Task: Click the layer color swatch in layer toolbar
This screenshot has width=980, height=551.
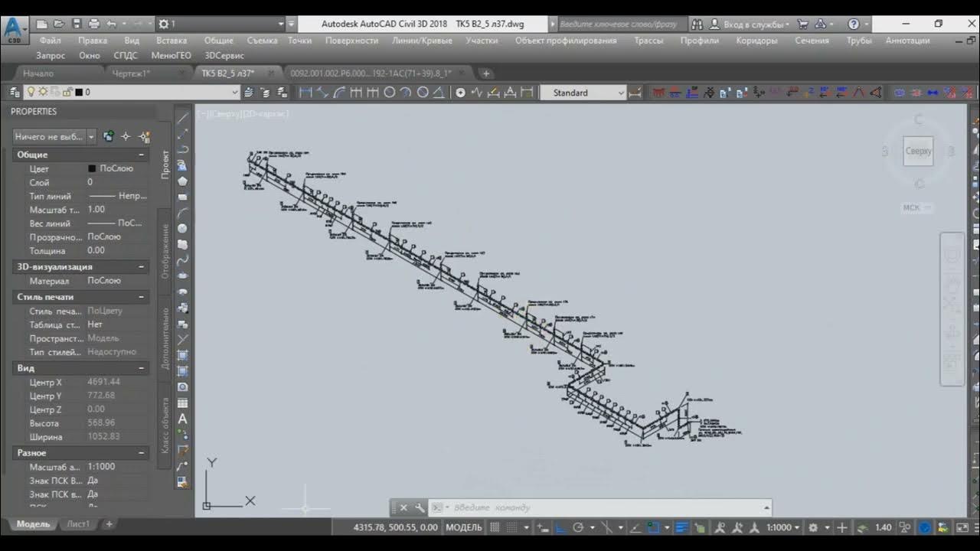Action: [77, 92]
